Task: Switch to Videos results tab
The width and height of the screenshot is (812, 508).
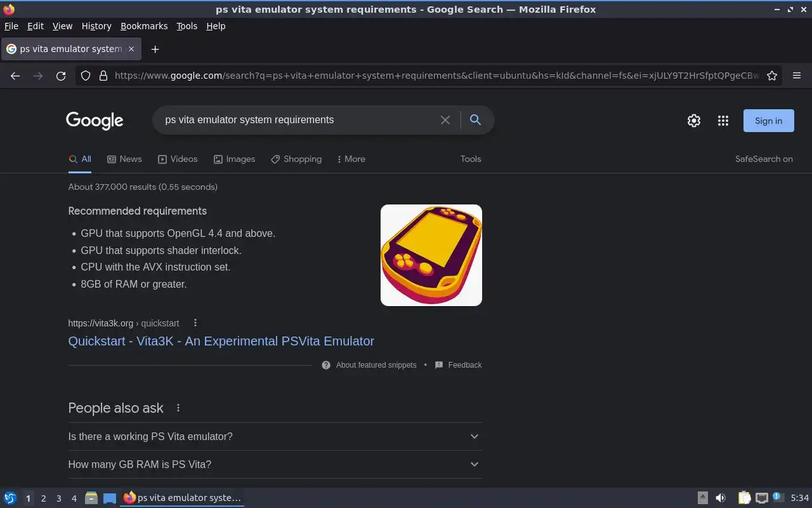Action: (178, 159)
